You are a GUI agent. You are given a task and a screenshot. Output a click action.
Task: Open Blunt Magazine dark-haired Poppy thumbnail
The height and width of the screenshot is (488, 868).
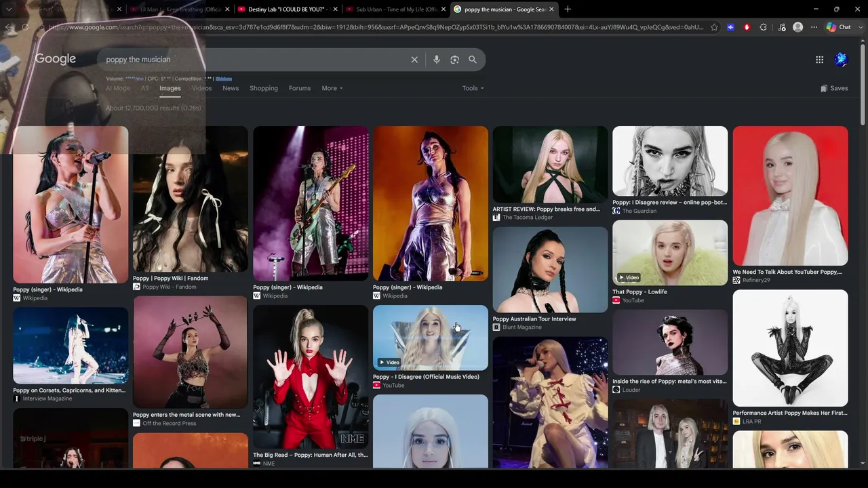pyautogui.click(x=551, y=270)
